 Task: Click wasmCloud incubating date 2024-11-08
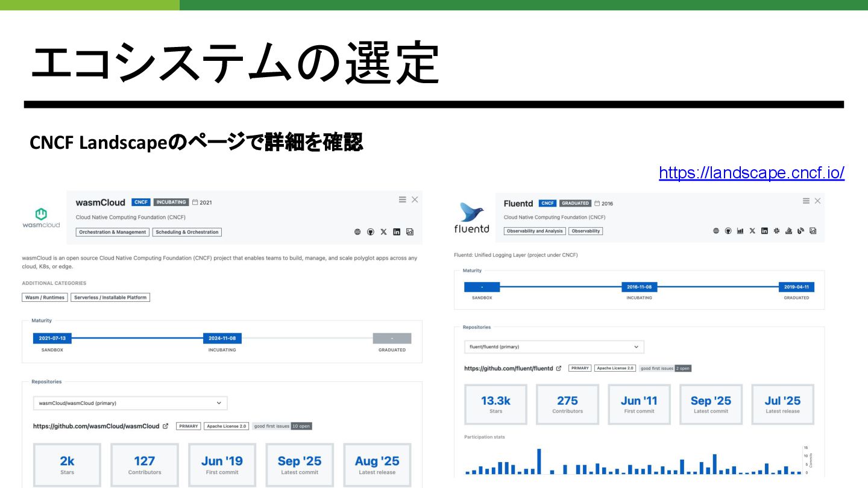222,338
